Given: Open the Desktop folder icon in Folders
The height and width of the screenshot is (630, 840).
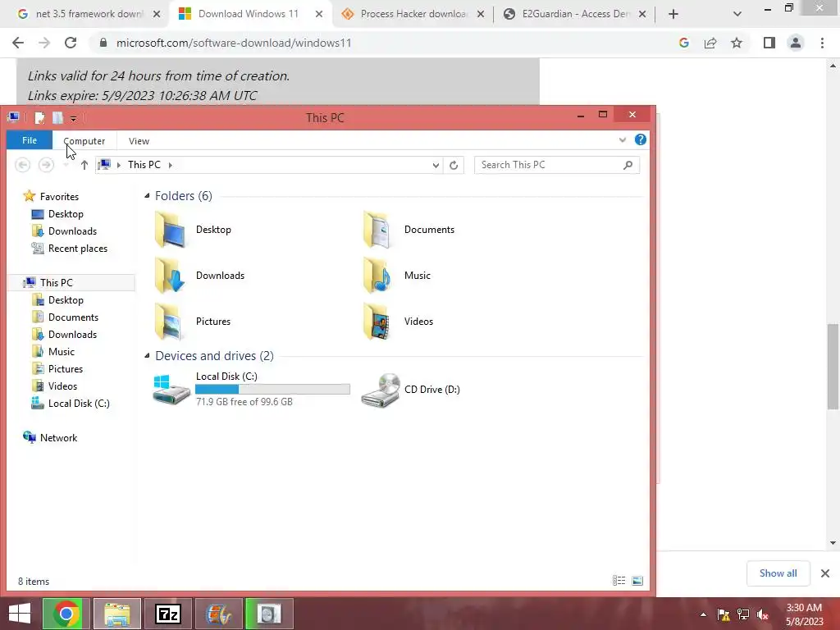Looking at the screenshot, I should click(x=171, y=230).
